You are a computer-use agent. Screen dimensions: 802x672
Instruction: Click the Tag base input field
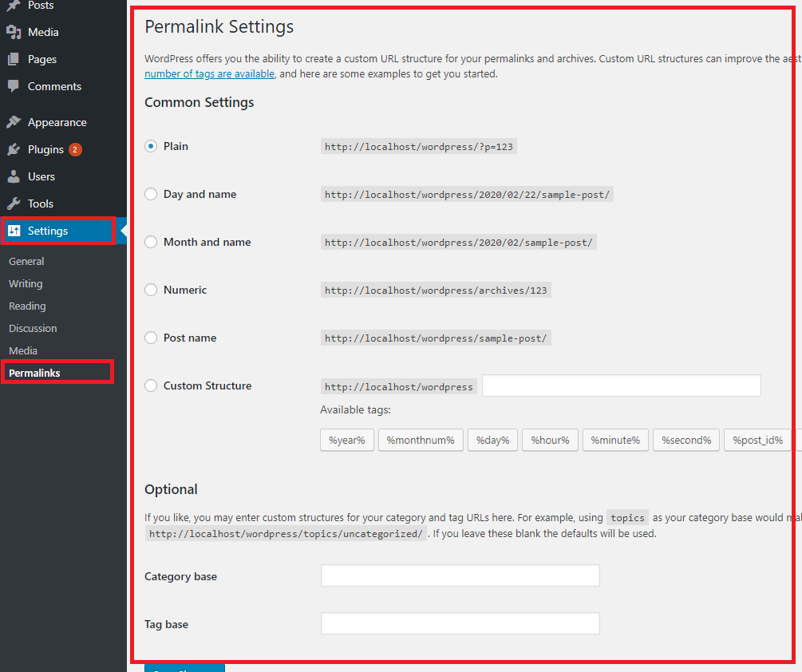pyautogui.click(x=460, y=623)
